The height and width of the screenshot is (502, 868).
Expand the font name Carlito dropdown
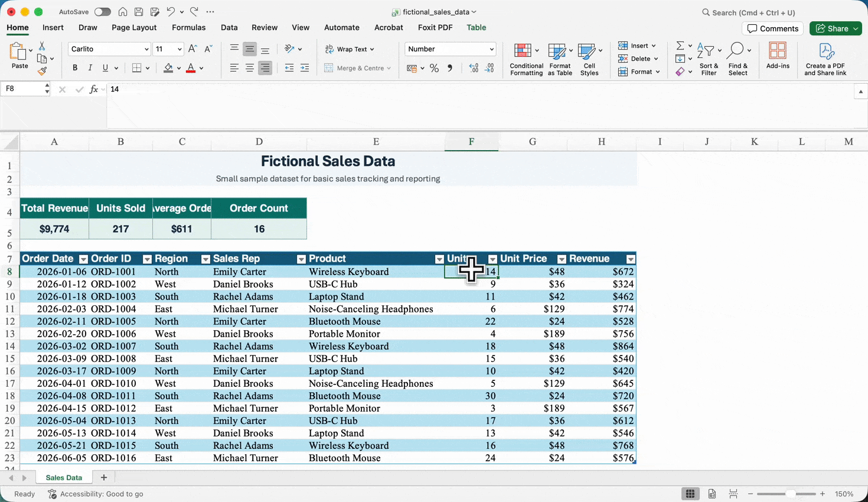pos(146,49)
